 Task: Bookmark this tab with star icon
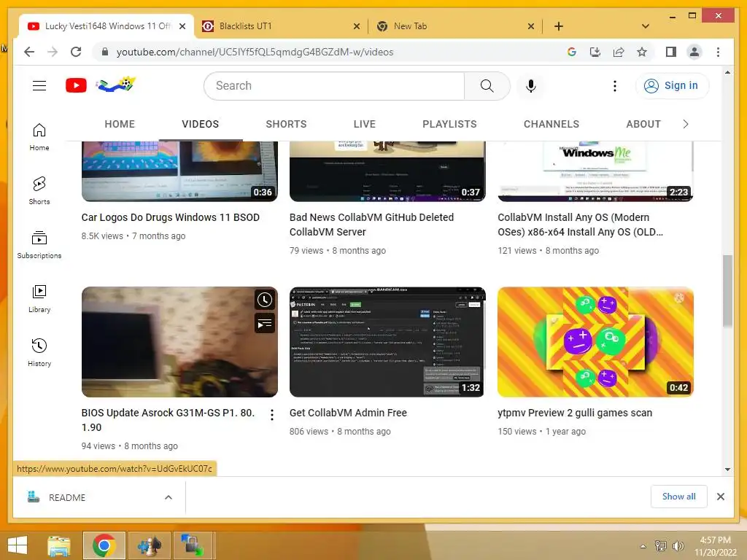(x=642, y=52)
